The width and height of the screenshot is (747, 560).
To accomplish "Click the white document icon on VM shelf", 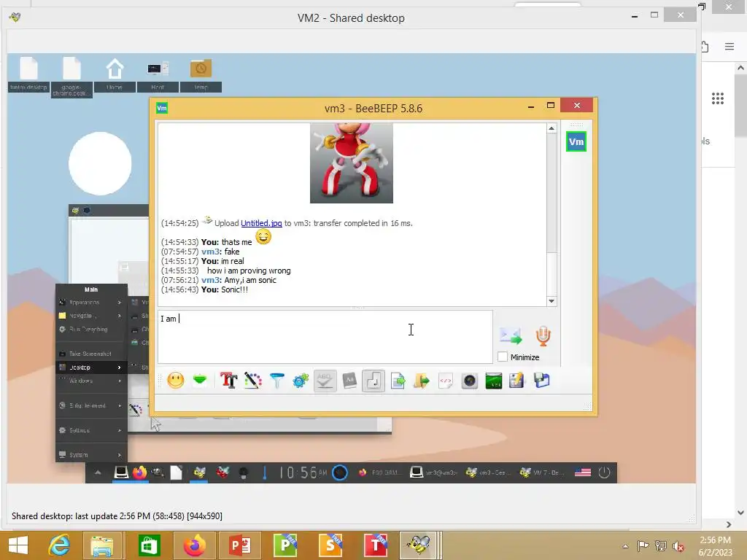I will tap(177, 472).
